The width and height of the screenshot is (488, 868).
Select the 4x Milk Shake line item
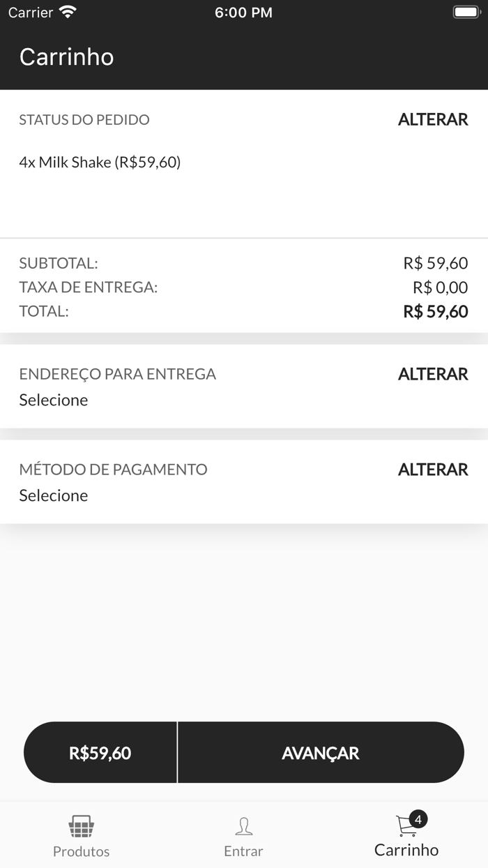[x=100, y=162]
